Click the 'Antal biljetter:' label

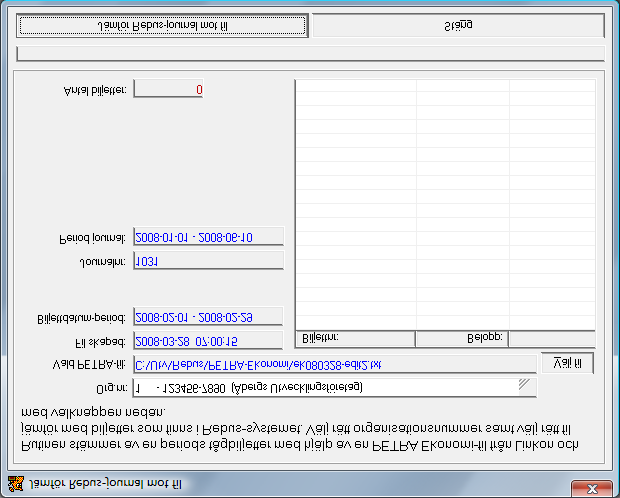point(95,91)
